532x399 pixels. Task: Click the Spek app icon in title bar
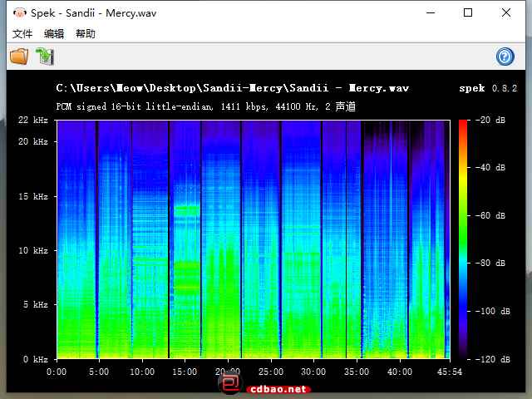tap(20, 13)
